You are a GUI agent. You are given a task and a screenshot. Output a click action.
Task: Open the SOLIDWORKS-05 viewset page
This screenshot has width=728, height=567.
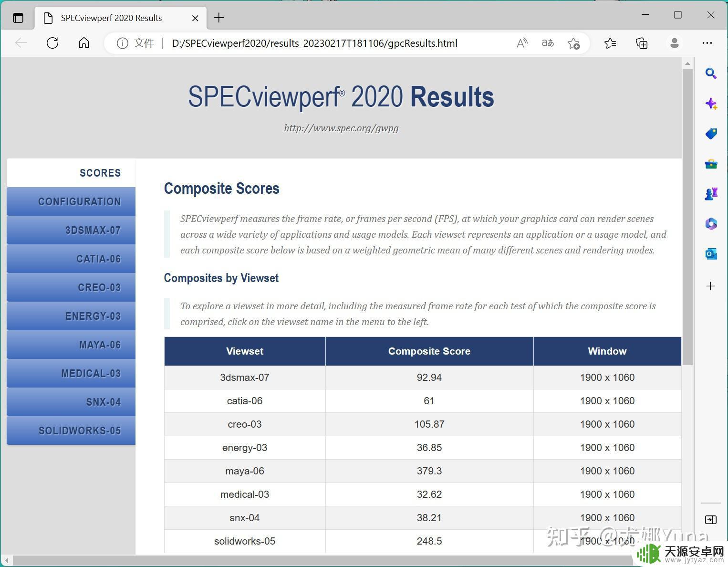click(x=71, y=430)
